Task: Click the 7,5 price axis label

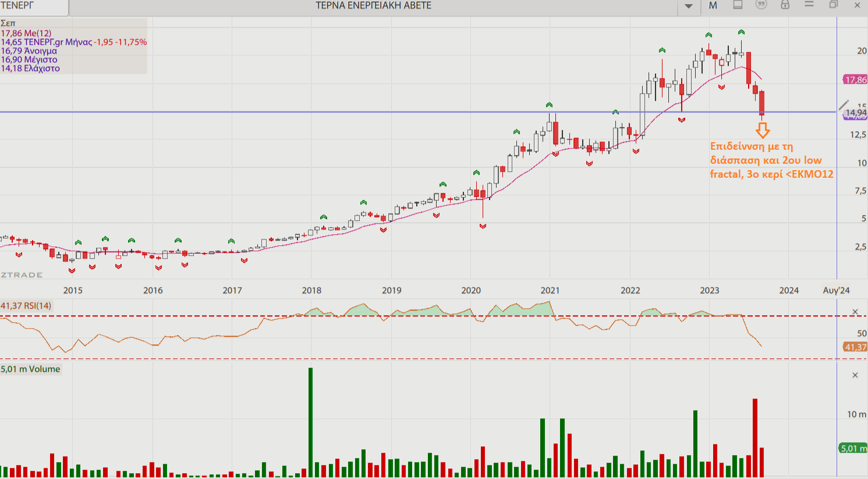Action: tap(860, 191)
